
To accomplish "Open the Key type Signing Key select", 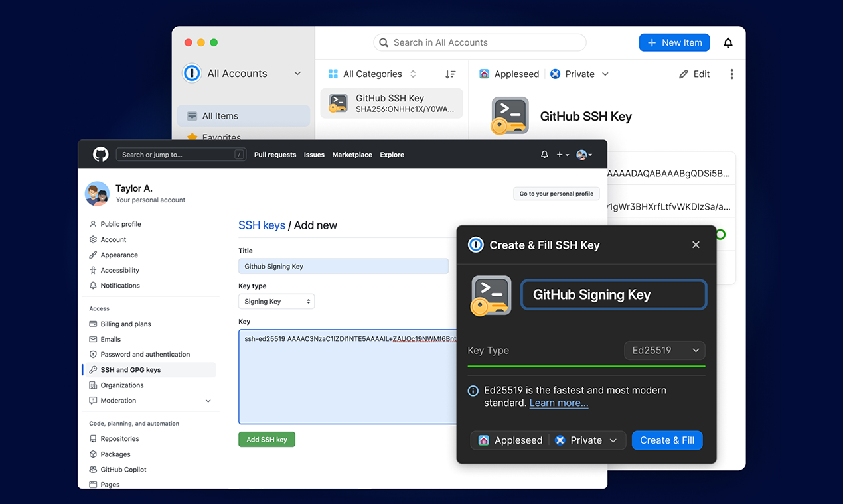I will (x=276, y=301).
